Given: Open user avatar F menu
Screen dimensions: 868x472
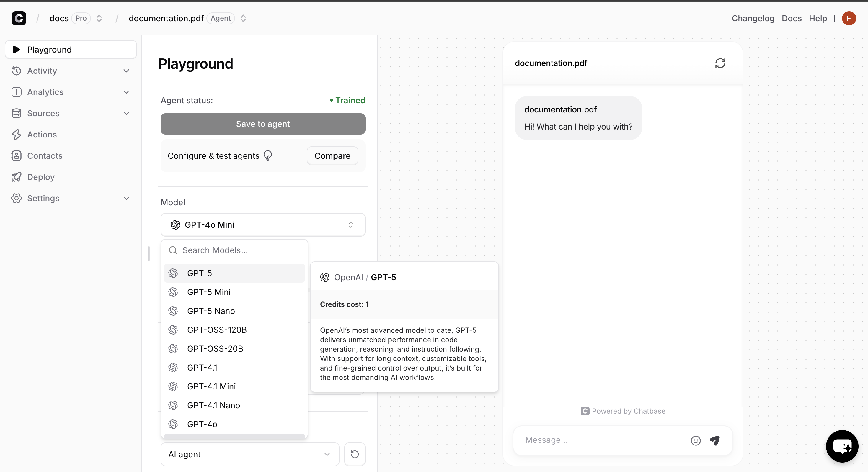Looking at the screenshot, I should [849, 18].
